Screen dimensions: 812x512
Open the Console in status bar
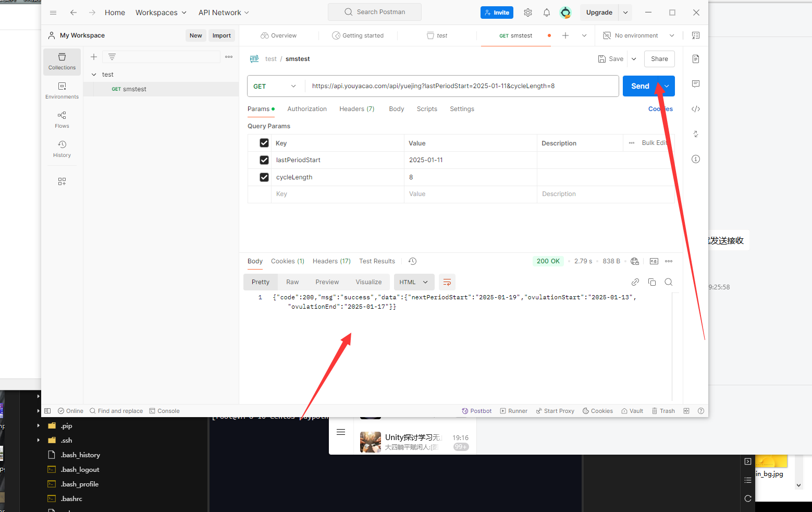[164, 411]
